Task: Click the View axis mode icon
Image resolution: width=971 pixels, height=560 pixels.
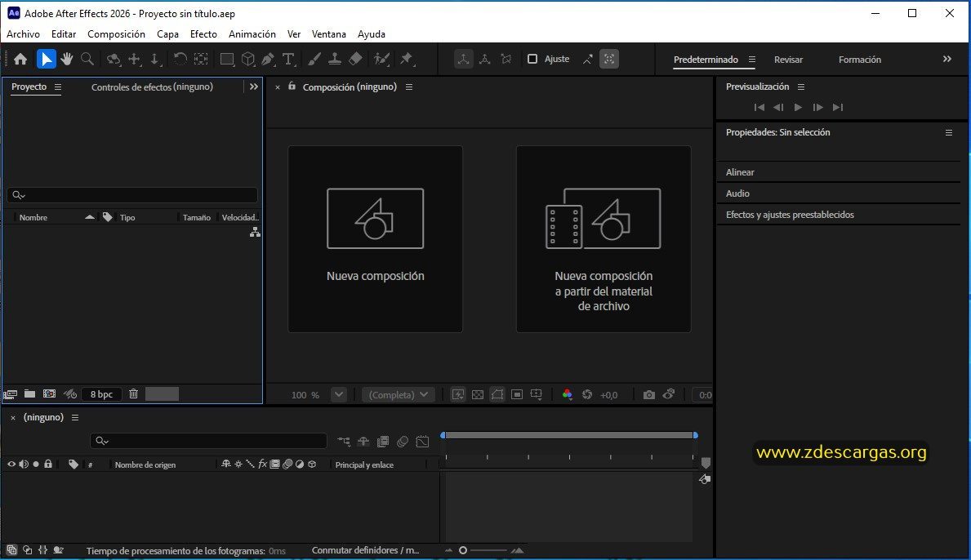Action: pyautogui.click(x=506, y=59)
